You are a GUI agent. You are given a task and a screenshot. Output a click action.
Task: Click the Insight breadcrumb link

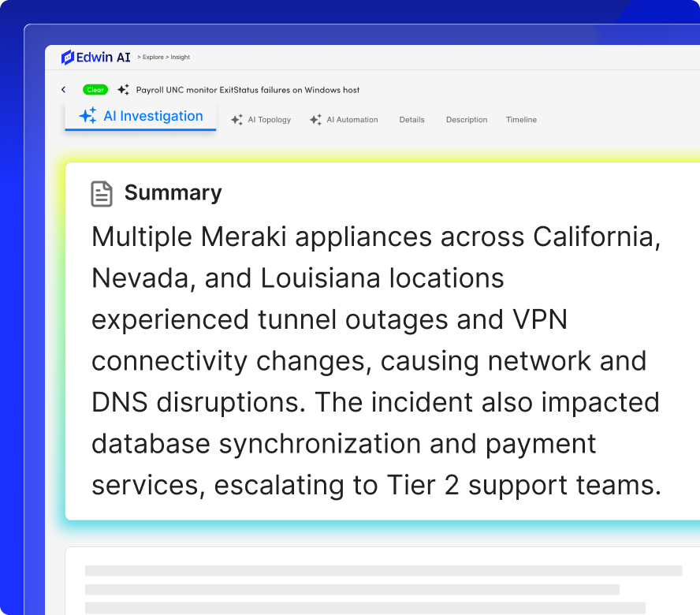point(181,58)
